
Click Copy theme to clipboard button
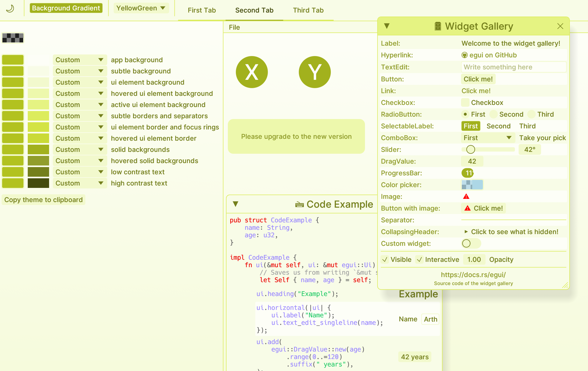(x=43, y=200)
